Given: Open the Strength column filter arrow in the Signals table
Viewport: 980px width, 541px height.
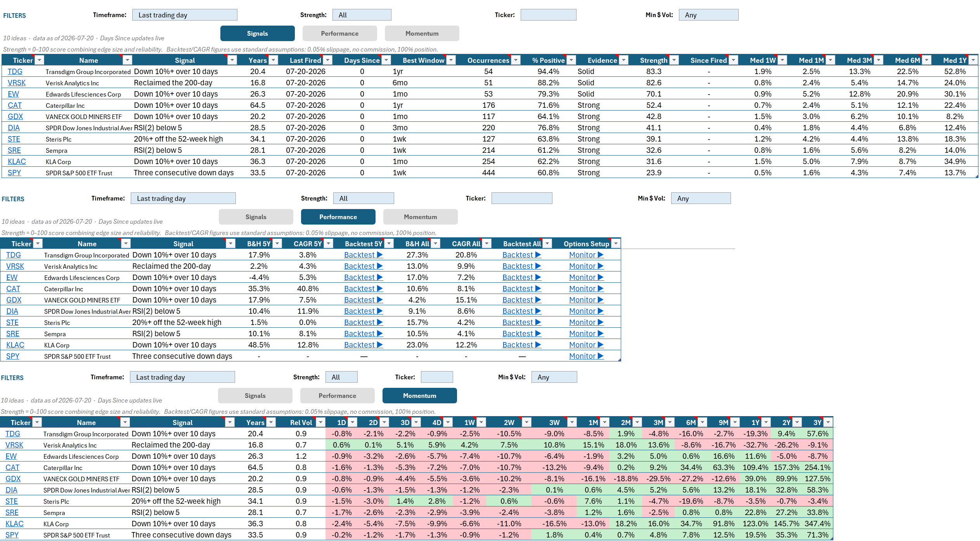Looking at the screenshot, I should [x=674, y=60].
